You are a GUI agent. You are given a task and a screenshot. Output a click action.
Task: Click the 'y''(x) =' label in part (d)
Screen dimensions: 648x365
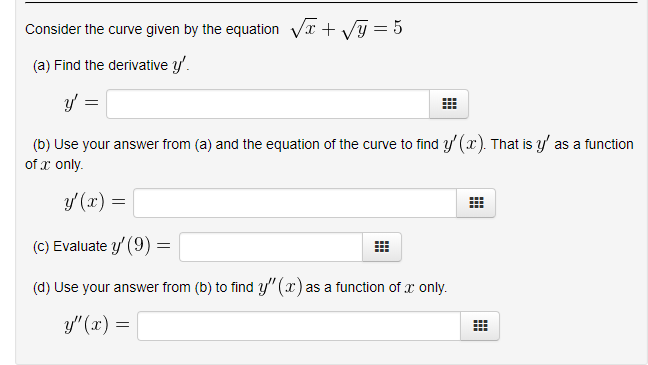[97, 325]
